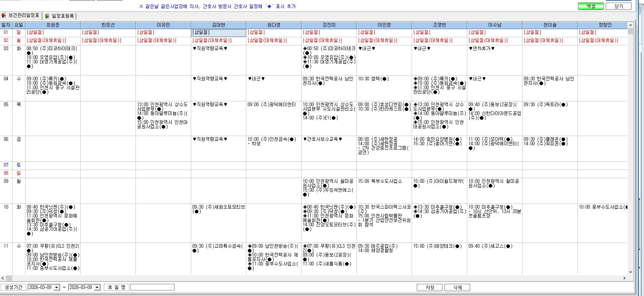Click the 이수남 column header

click(495, 25)
